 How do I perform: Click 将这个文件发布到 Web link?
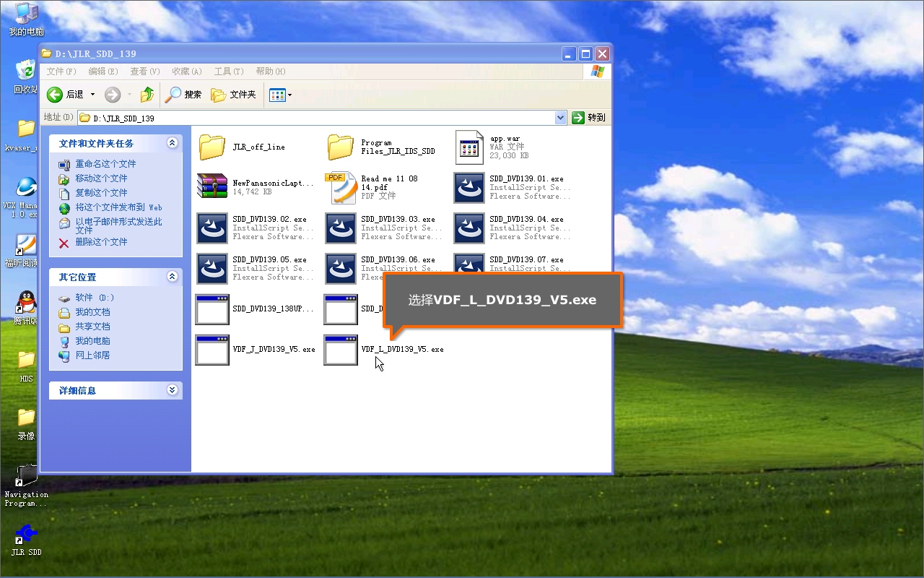[119, 207]
